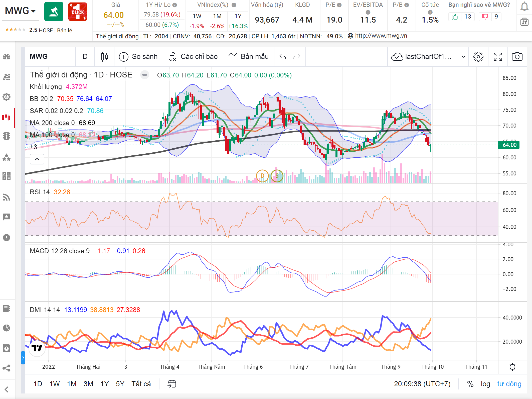Viewport: 532px width, 399px height.
Task: Open time axis settings gear icon
Action: 512,367
